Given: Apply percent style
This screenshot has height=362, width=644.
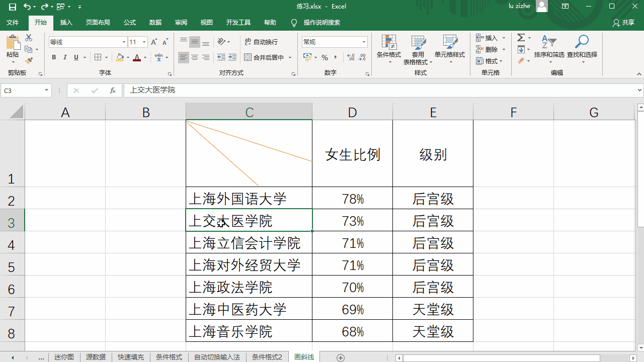Looking at the screenshot, I should pos(325,58).
